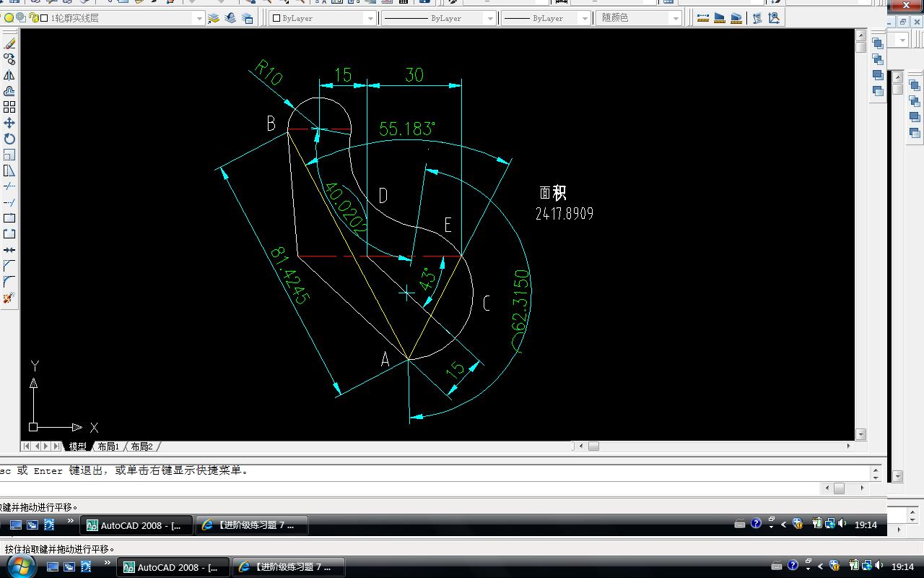
Task: Select the Explode tool
Action: [x=9, y=298]
